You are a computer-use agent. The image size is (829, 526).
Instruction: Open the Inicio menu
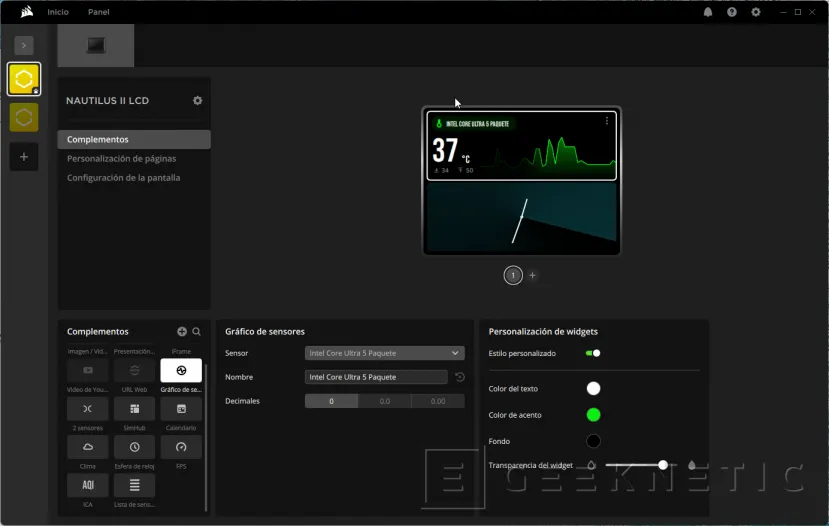(58, 12)
